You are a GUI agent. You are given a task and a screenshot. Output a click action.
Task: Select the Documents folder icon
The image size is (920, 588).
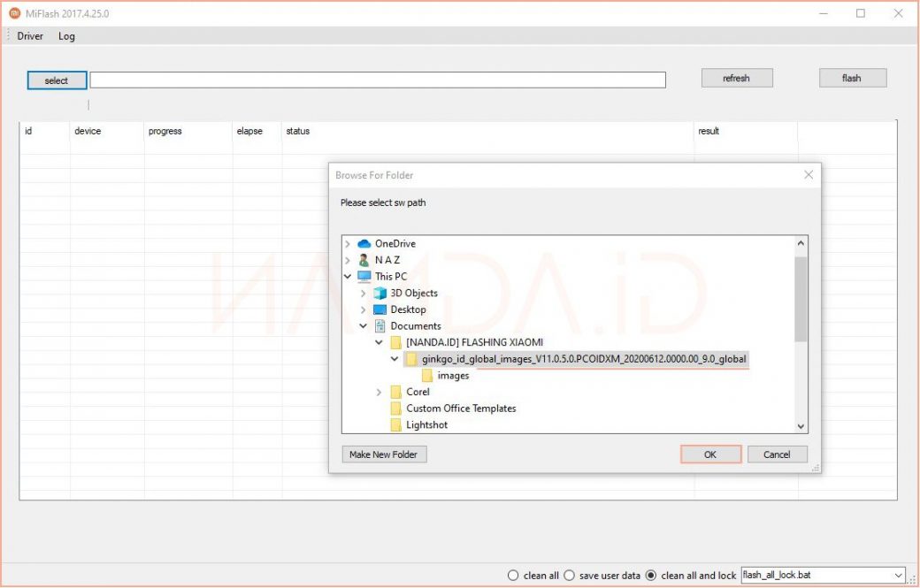[x=379, y=326]
